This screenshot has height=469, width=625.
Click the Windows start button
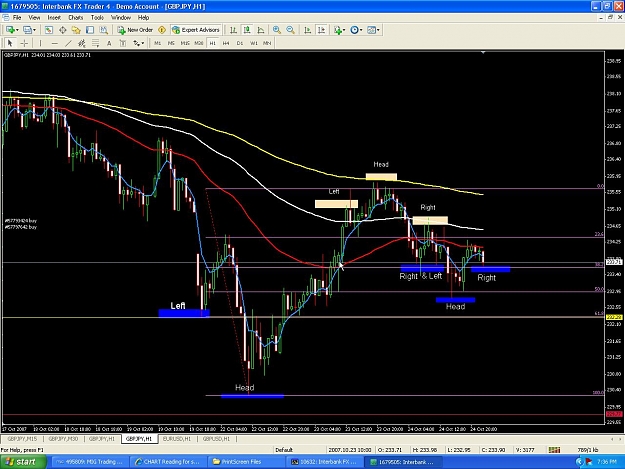23,462
